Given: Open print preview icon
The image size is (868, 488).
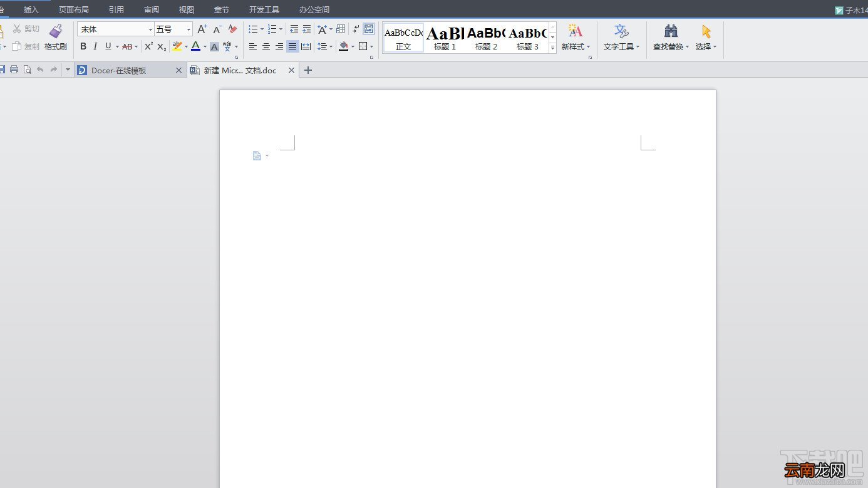Looking at the screenshot, I should point(27,70).
